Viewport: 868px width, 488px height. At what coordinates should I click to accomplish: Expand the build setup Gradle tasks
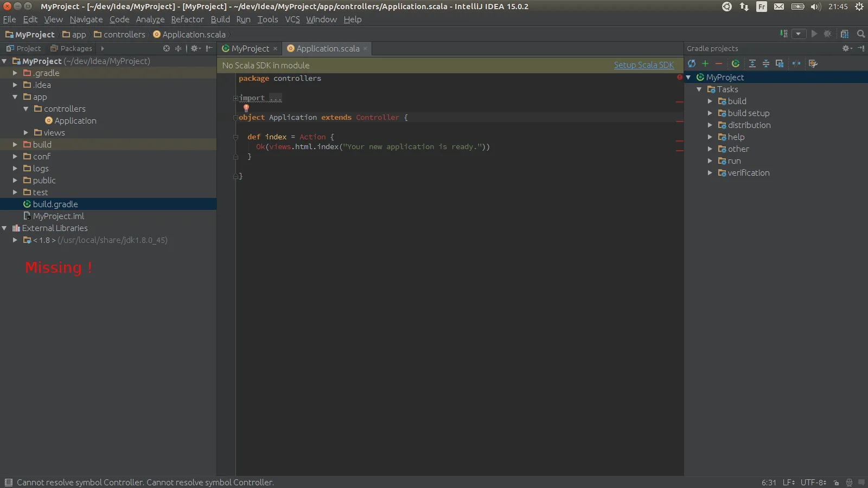coord(710,113)
